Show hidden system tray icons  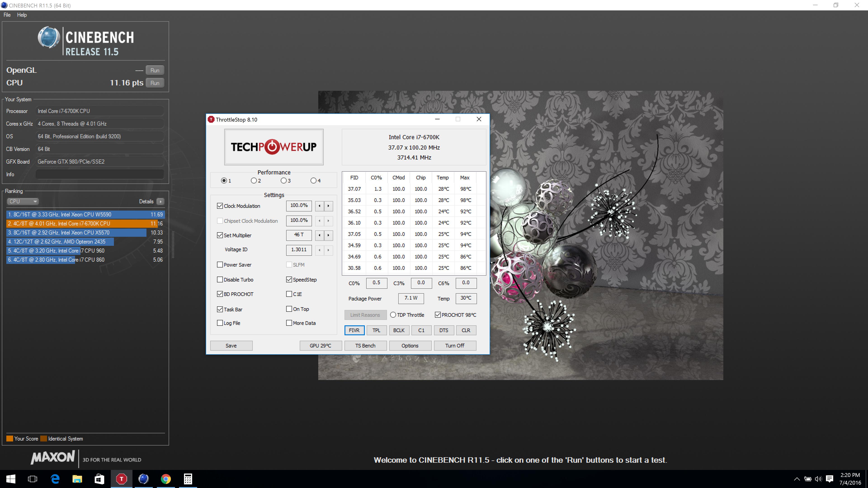(x=797, y=479)
